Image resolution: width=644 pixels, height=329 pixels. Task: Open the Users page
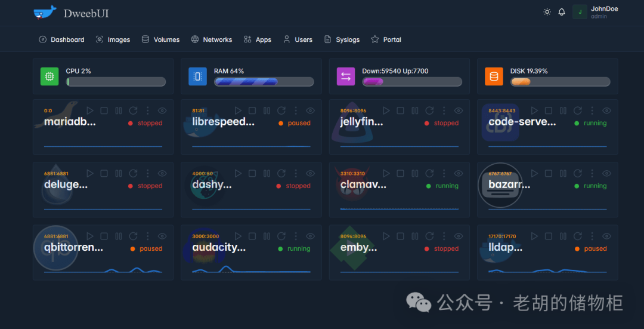298,39
